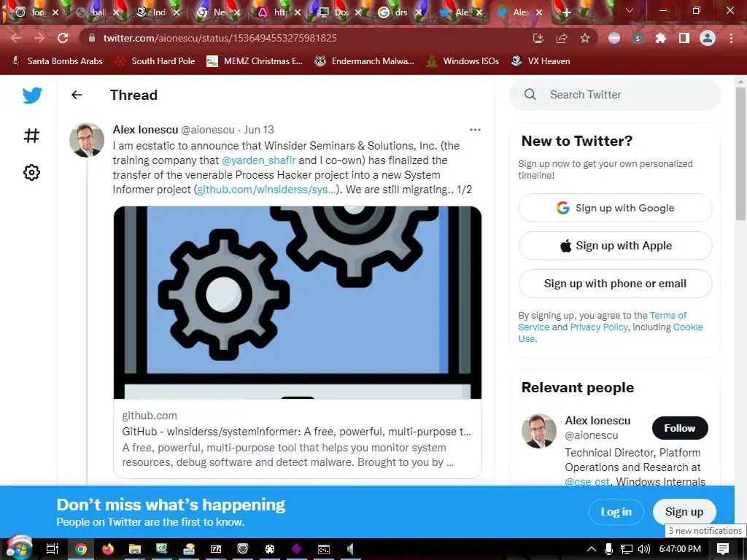Viewport: 747px width, 560px height.
Task: Bookmark this page with the star icon
Action: (x=585, y=38)
